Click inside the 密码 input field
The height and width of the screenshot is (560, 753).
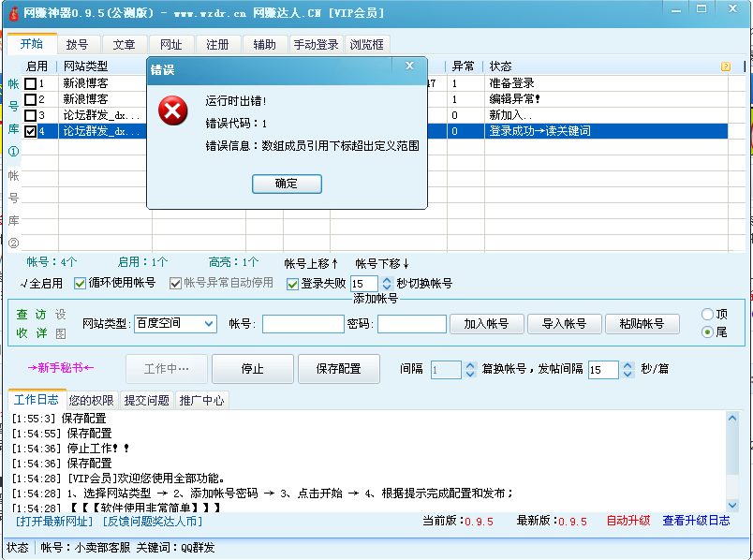tap(410, 324)
